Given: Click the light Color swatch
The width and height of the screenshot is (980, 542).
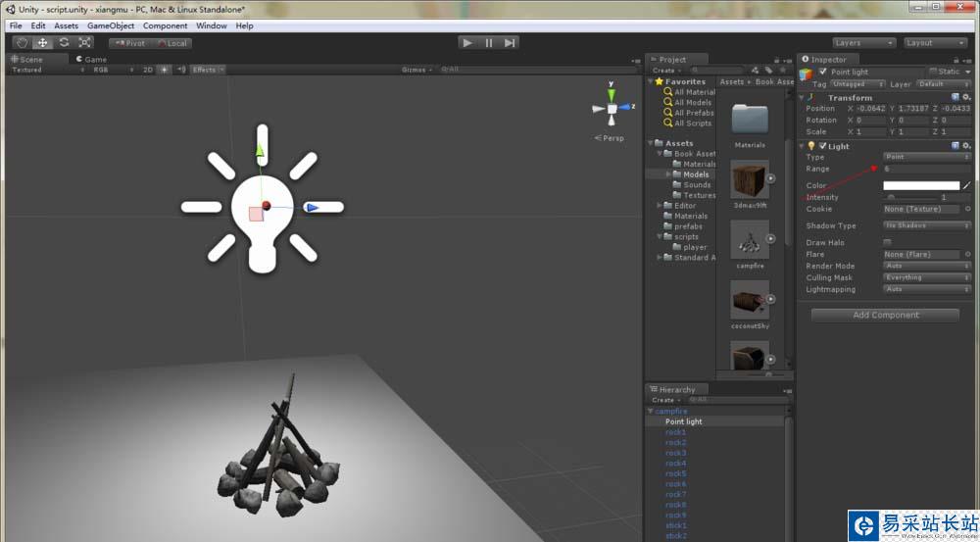Looking at the screenshot, I should (920, 185).
